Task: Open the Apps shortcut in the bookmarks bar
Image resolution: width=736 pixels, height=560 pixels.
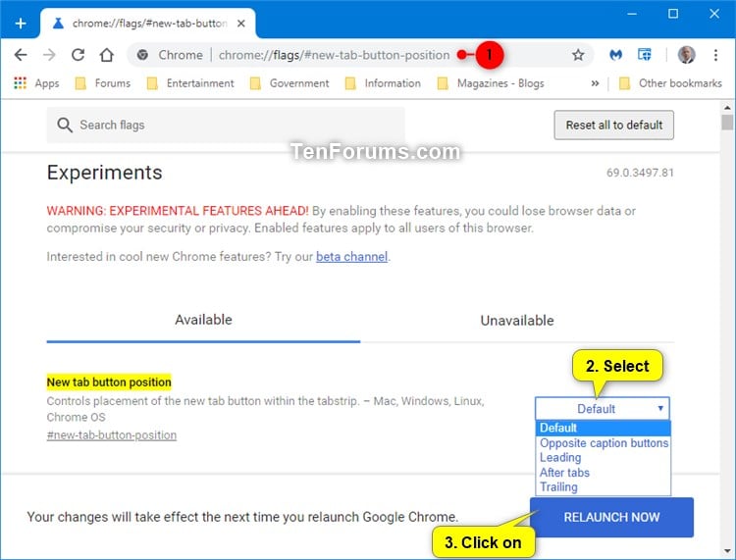Action: pyautogui.click(x=36, y=83)
